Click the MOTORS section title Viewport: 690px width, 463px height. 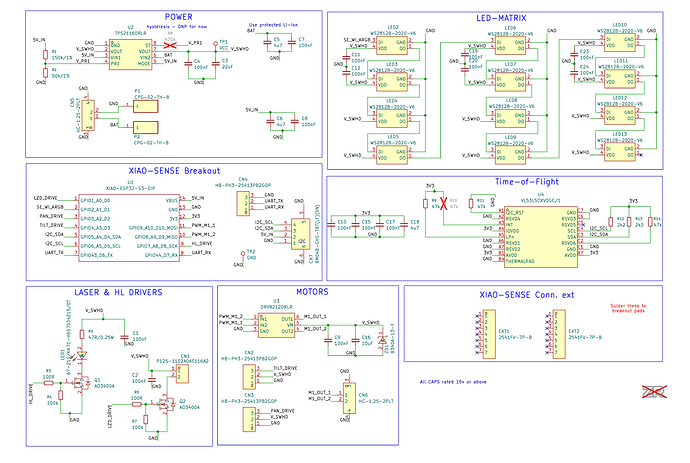coord(312,292)
